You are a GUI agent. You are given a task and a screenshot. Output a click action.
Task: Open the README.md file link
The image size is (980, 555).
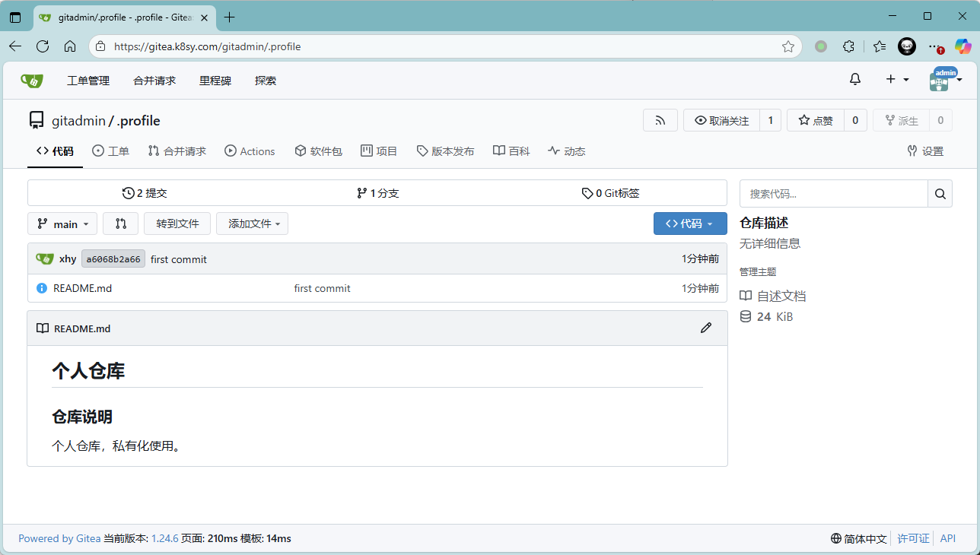point(82,288)
